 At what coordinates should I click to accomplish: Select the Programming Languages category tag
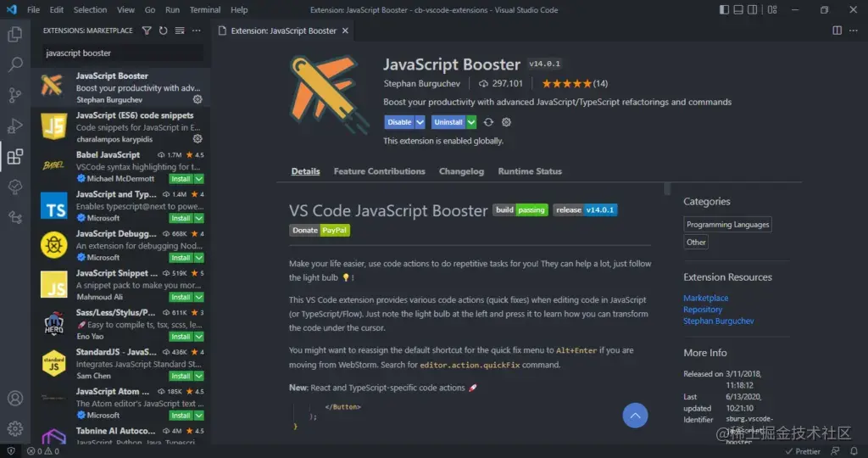727,224
